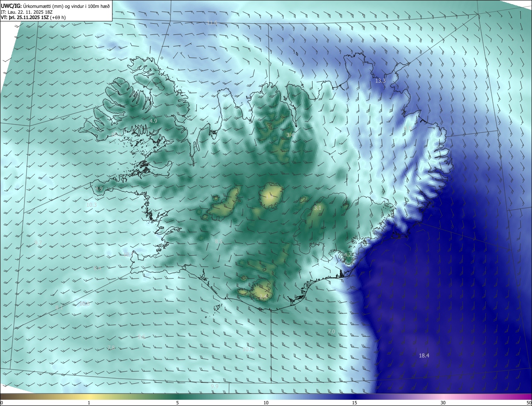Viewport: 532px width, 406px height.
Task: Select the 9.9 value label near the bottom edge
Action: [214, 386]
